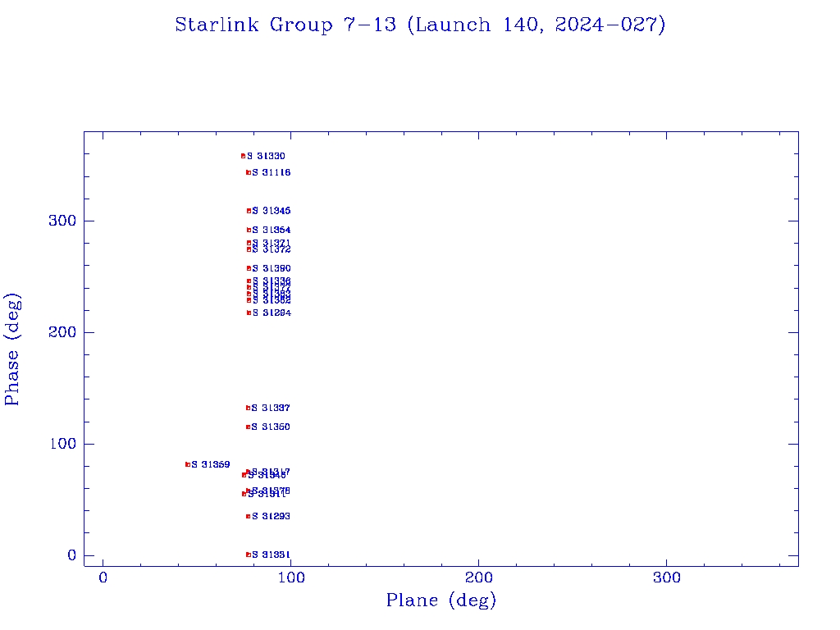Viewport: 840px width, 630px height.
Task: Select the satellite label S 31116
Action: coord(272,172)
